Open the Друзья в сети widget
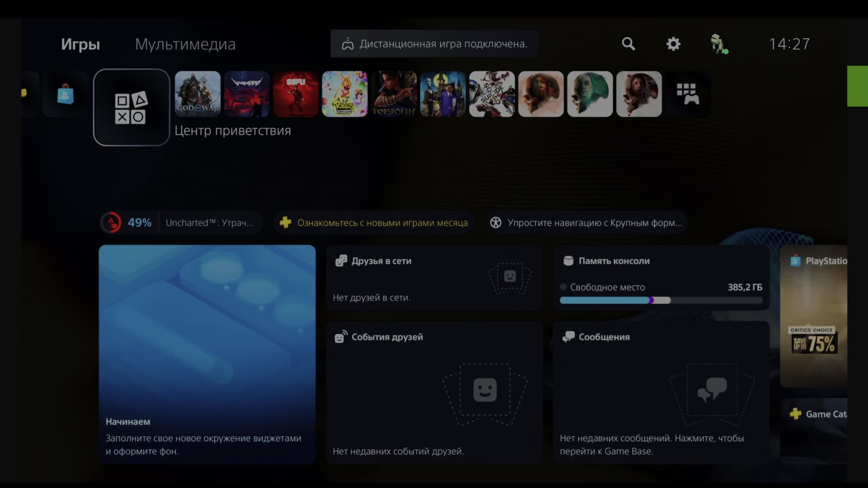 click(434, 278)
